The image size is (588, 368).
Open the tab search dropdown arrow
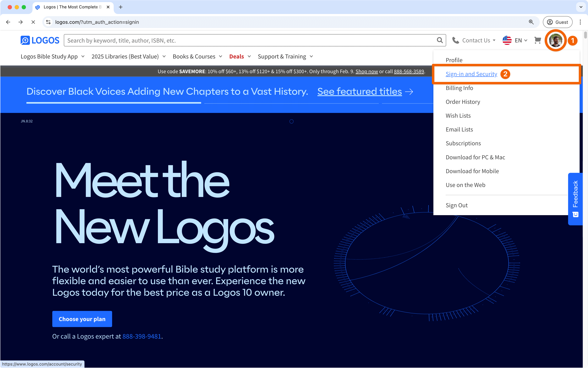(x=581, y=7)
